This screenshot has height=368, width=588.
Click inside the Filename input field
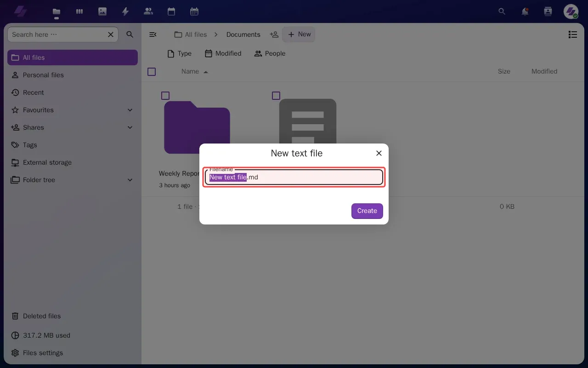coord(294,177)
